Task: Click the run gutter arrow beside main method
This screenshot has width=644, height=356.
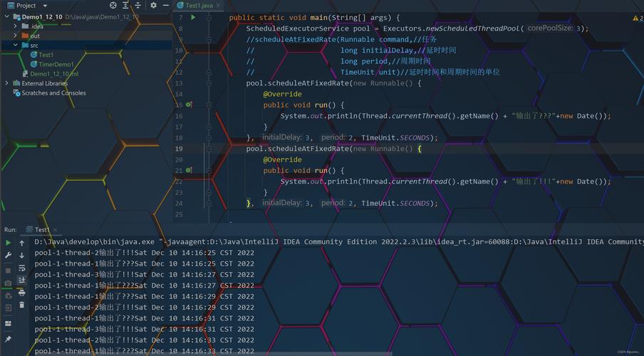Action: (193, 17)
